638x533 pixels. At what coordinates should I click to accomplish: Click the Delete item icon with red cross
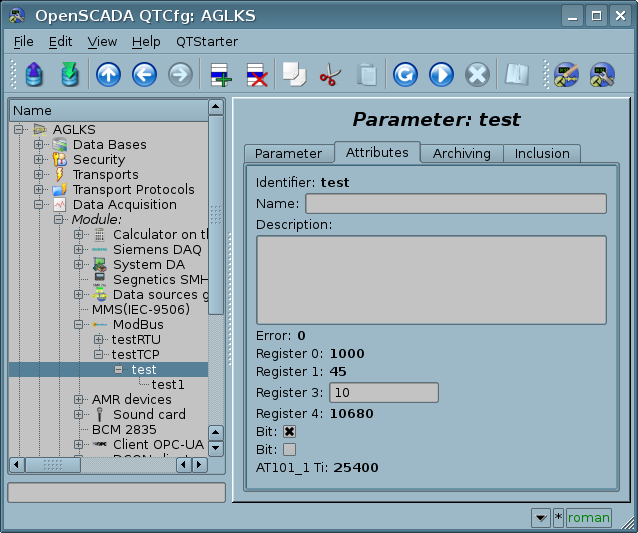257,75
